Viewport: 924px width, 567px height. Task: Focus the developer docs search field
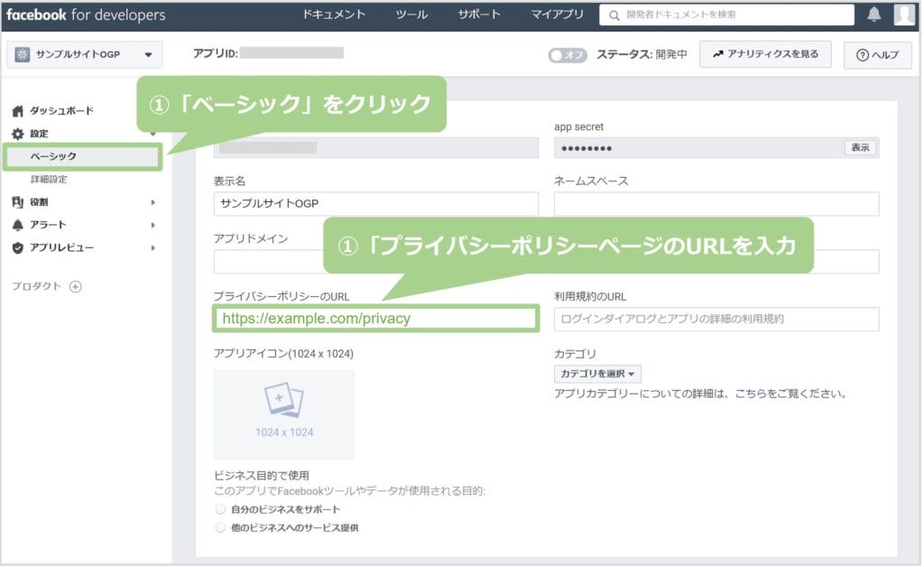click(x=727, y=15)
